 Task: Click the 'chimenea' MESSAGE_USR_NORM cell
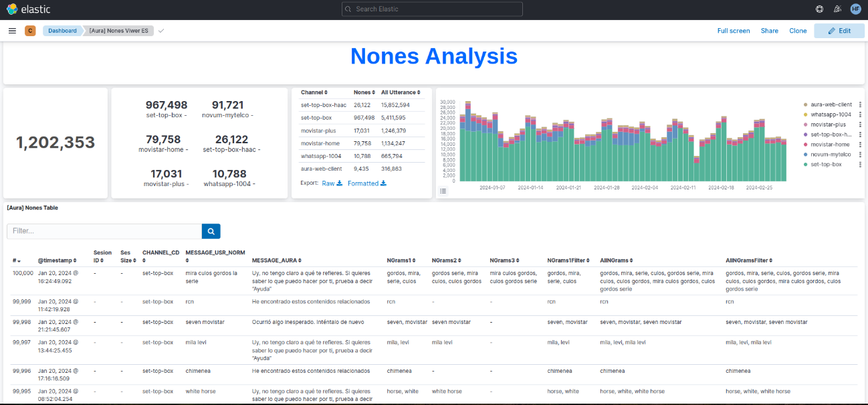pyautogui.click(x=199, y=371)
